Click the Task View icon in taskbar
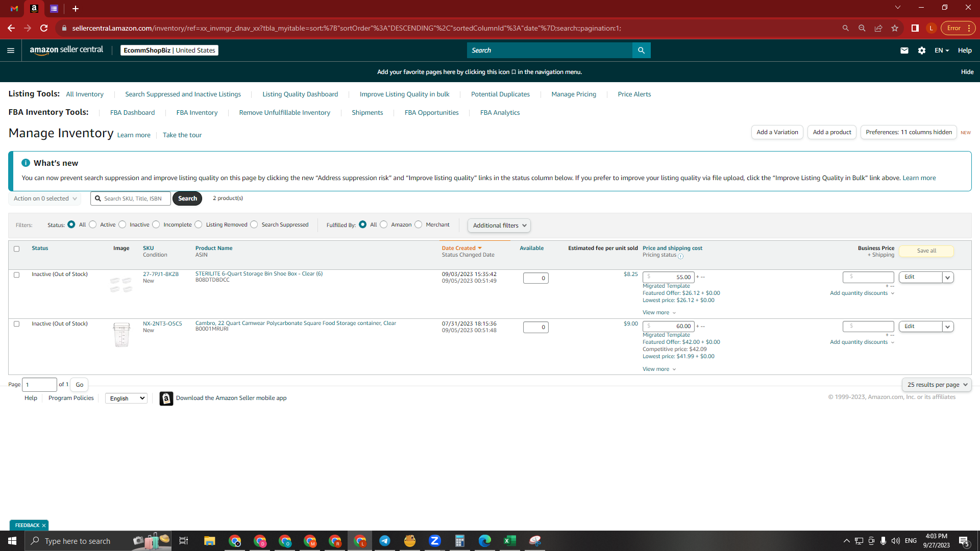Image resolution: width=980 pixels, height=551 pixels. pos(184,541)
